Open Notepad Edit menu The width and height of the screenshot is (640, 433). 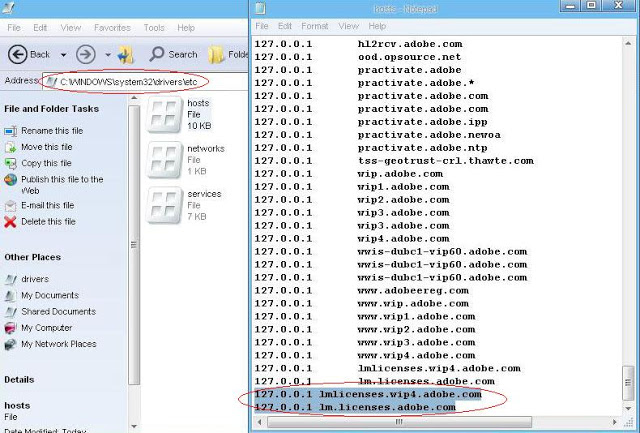(284, 26)
